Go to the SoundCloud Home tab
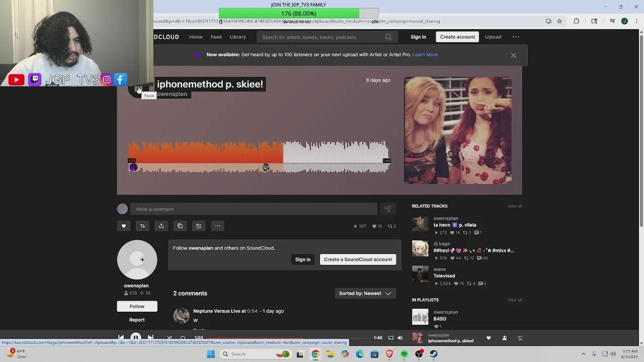644x362 pixels. tap(196, 37)
